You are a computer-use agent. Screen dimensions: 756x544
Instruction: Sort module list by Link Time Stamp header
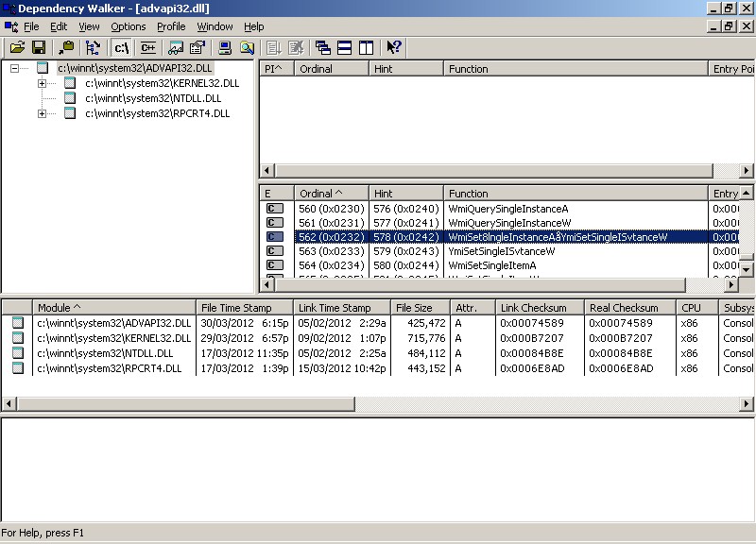click(342, 308)
